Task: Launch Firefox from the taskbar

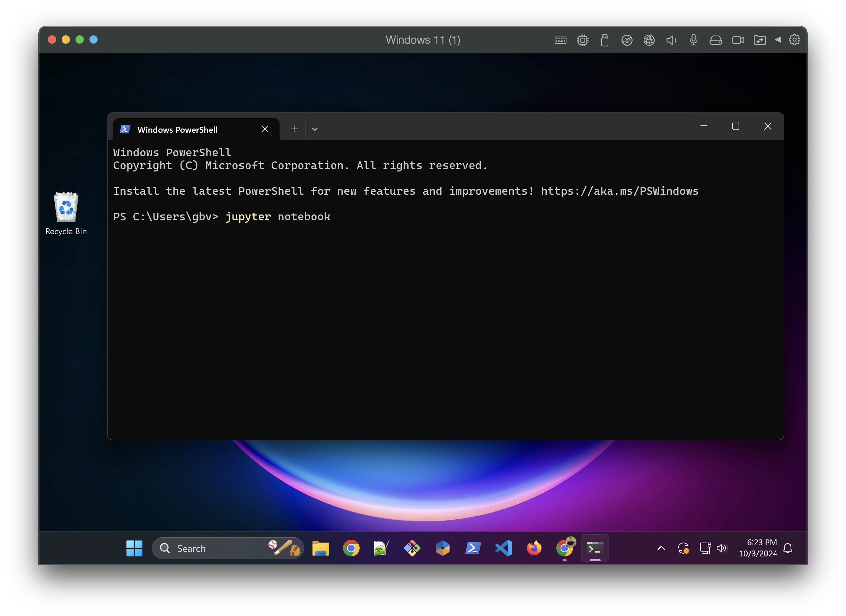Action: (x=534, y=548)
